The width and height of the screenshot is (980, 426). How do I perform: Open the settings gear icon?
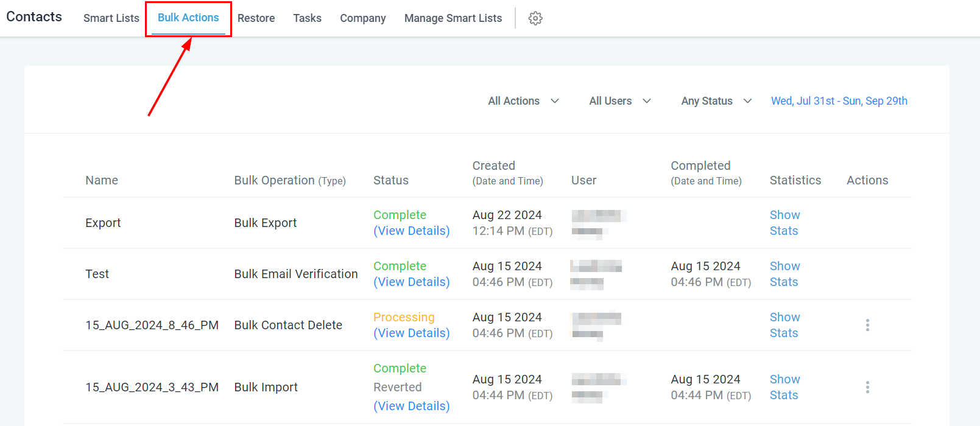pos(535,18)
